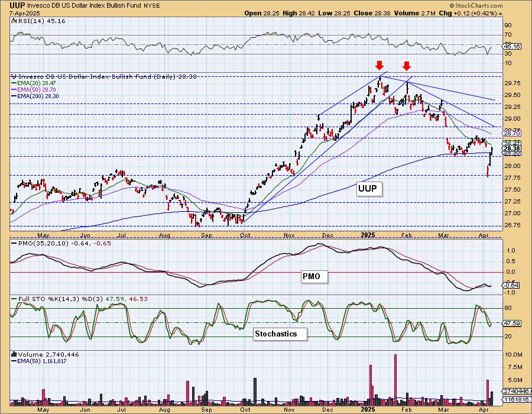This screenshot has width=532, height=414.
Task: Click the 28.38 last-price tag on the axis
Action: pos(512,148)
